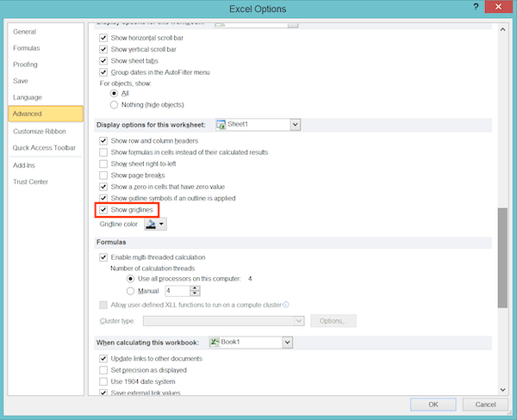
Task: Choose Manual calculation threads option
Action: click(x=130, y=291)
